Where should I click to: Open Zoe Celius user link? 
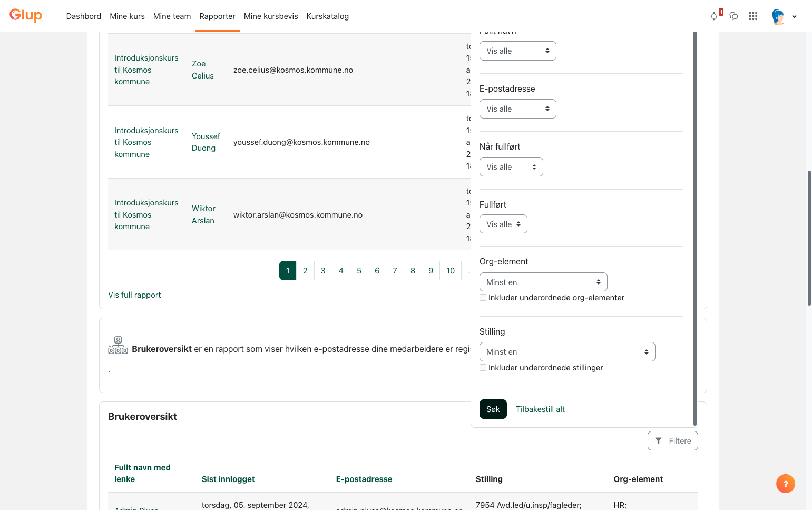[203, 70]
